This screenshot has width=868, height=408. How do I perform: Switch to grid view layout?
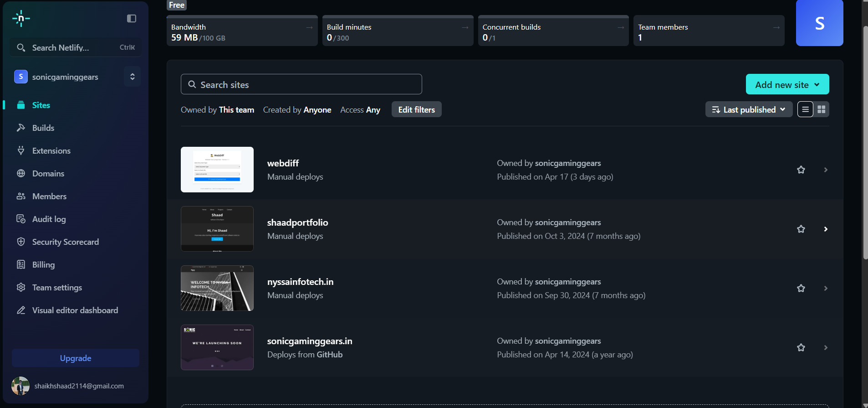click(822, 109)
